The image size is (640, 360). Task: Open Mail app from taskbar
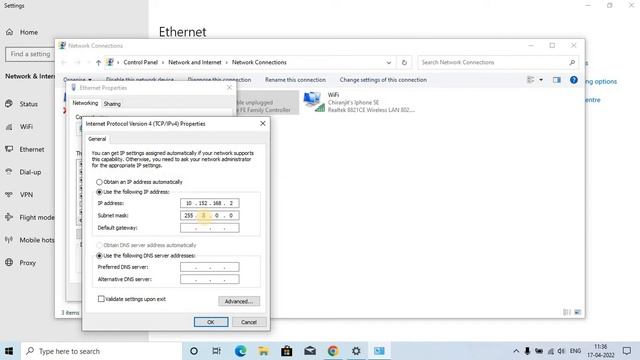310,351
